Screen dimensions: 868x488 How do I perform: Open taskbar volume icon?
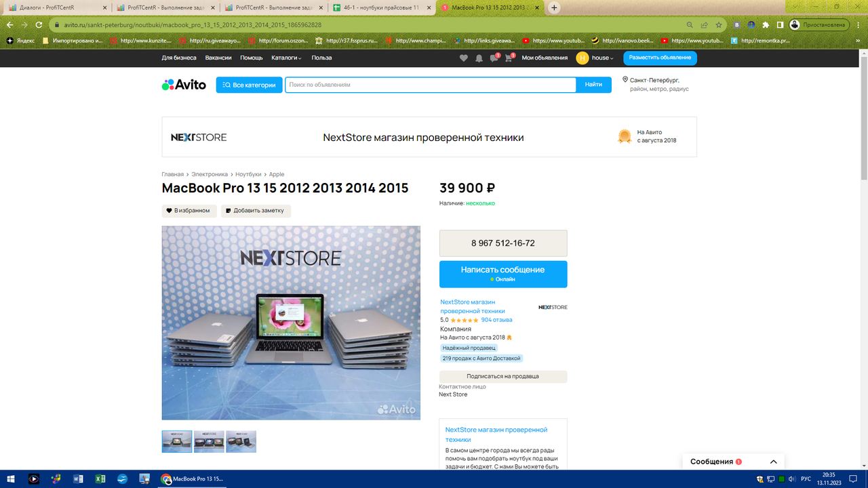point(792,479)
